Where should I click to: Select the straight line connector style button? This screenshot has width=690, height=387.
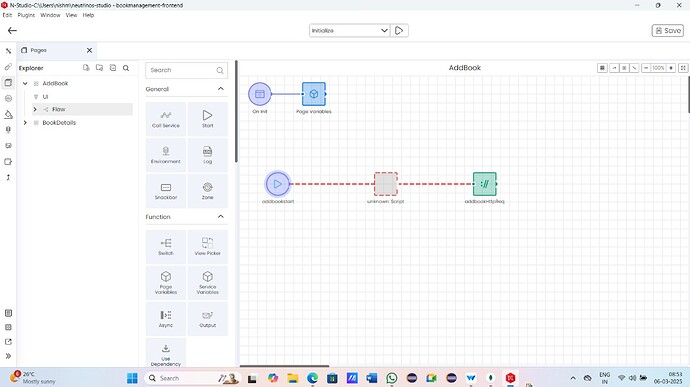coord(634,68)
